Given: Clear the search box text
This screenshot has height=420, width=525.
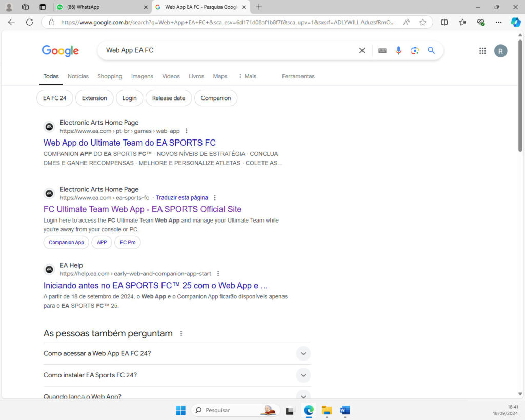Looking at the screenshot, I should tap(362, 50).
